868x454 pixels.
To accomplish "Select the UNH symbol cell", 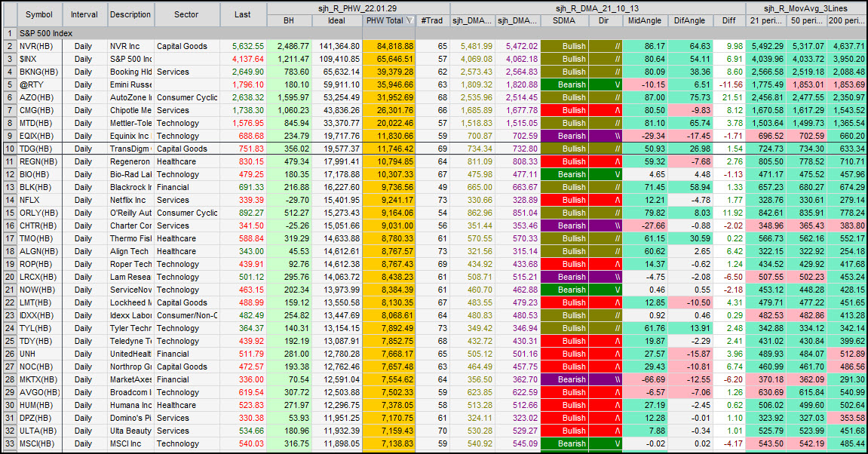I will [40, 354].
